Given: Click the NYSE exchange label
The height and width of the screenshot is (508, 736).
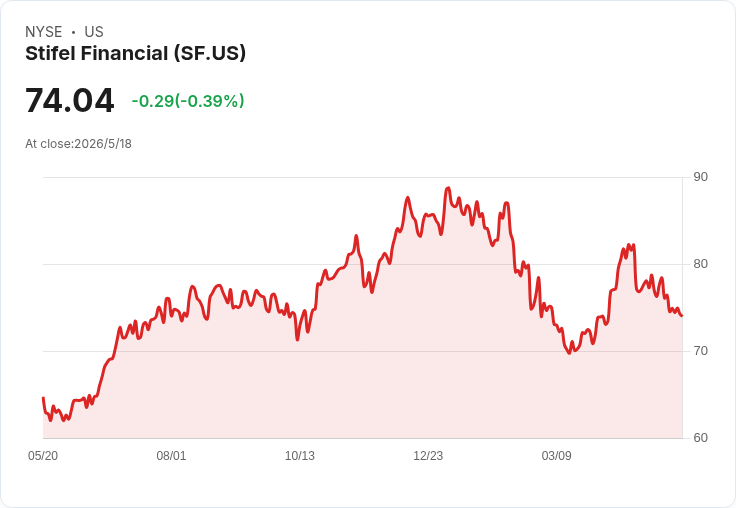Looking at the screenshot, I should tap(44, 31).
